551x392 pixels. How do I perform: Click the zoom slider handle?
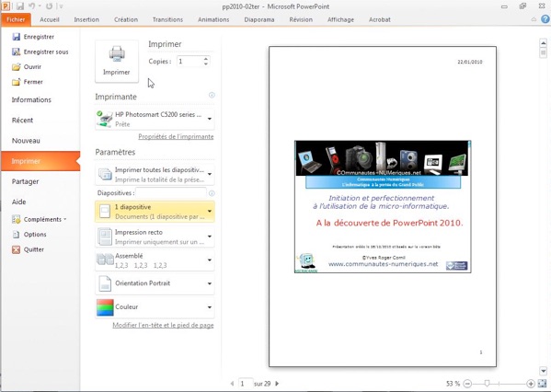coord(487,384)
